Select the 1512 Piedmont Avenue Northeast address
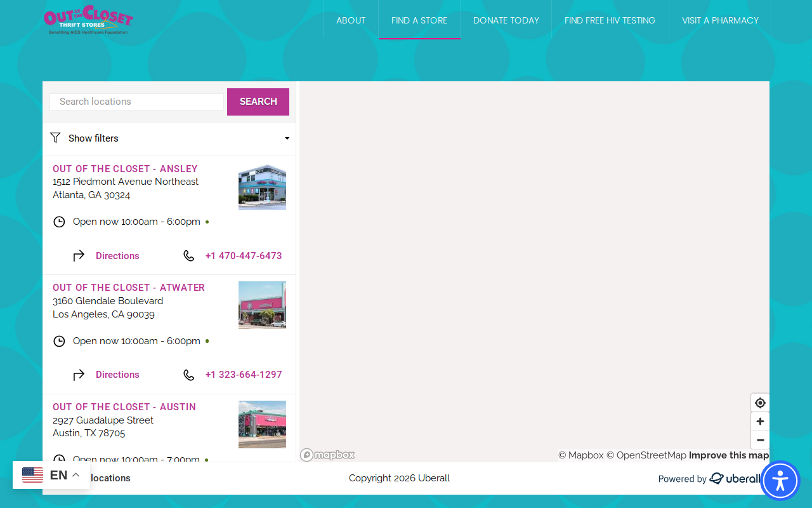 [126, 182]
